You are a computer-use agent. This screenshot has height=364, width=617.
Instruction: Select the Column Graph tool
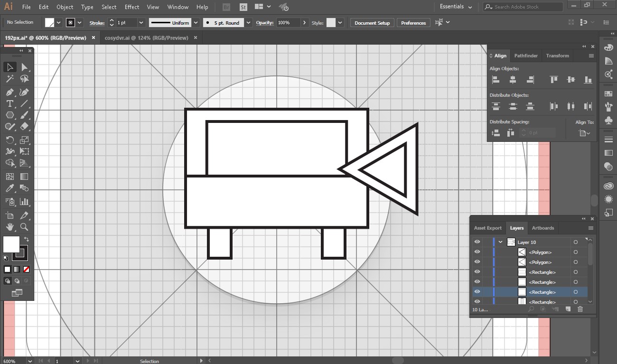25,202
